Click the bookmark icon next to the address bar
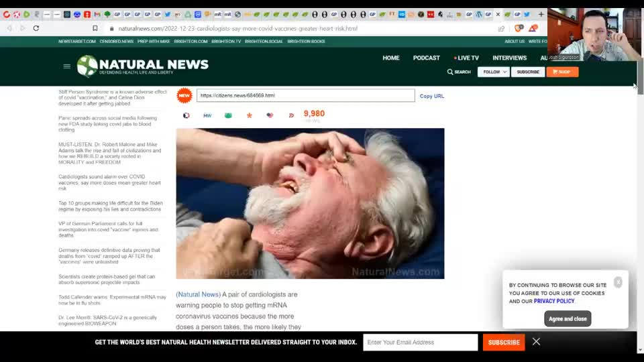644x362 pixels. (95, 28)
